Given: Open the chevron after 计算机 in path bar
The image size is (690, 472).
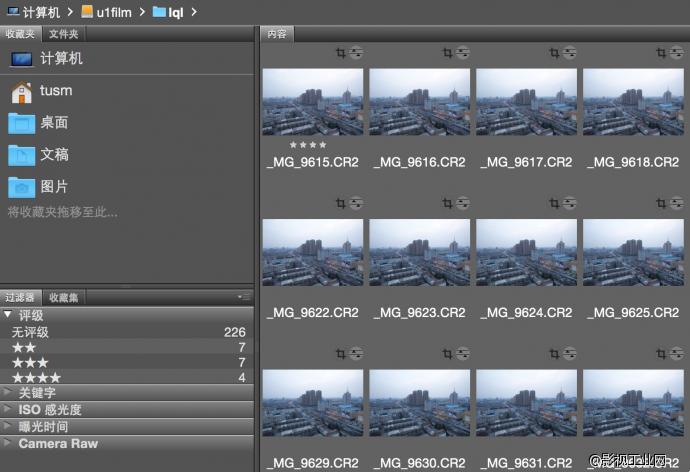Looking at the screenshot, I should point(70,12).
